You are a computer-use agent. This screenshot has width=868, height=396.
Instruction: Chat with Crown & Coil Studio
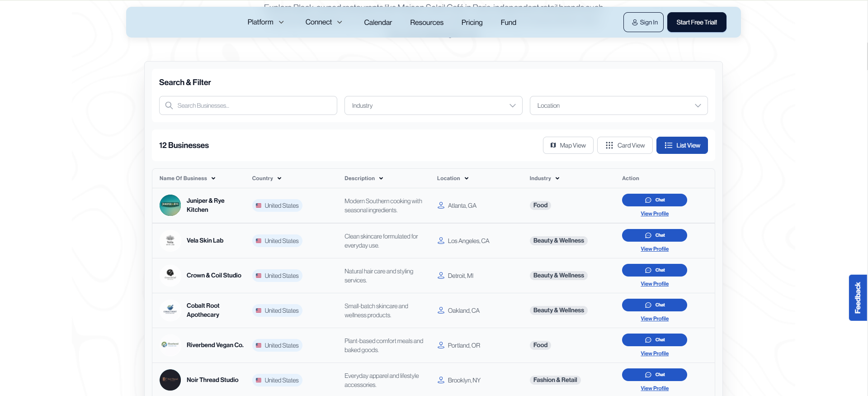(654, 270)
